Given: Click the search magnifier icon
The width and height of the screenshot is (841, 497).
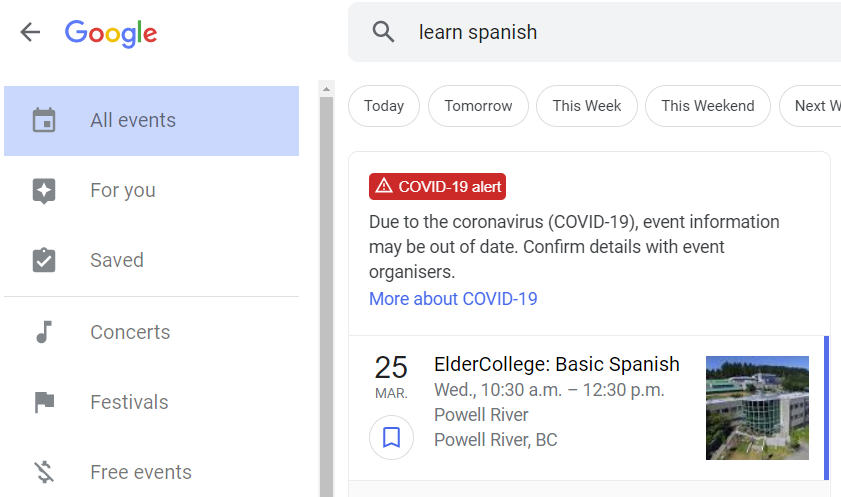Looking at the screenshot, I should tap(383, 32).
